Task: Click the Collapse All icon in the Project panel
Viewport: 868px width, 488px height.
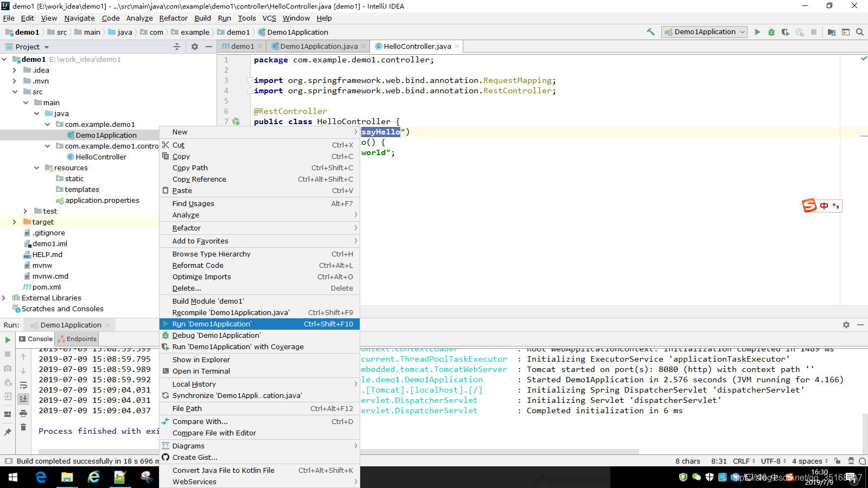Action: point(177,47)
